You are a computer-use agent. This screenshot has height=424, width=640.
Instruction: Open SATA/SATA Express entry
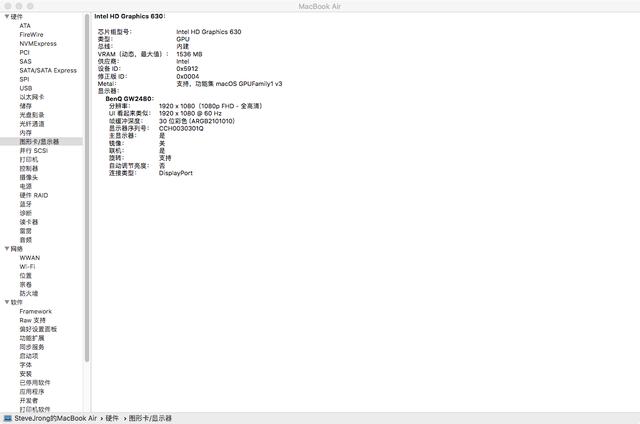click(48, 70)
